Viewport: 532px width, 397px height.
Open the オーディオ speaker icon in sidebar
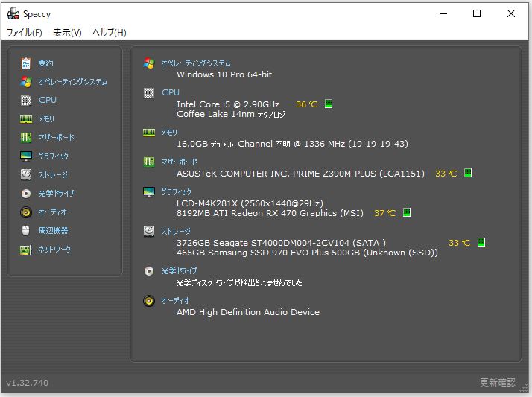pos(26,212)
